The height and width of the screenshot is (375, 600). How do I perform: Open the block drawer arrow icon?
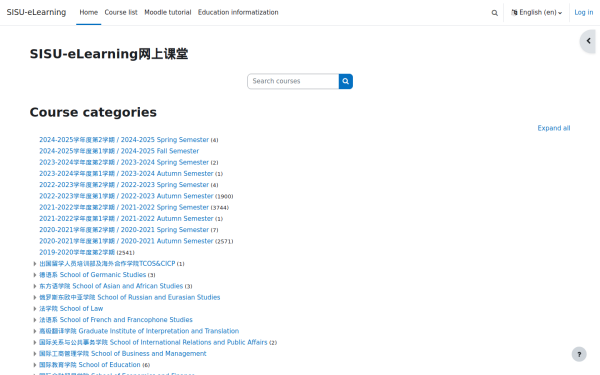click(x=588, y=41)
